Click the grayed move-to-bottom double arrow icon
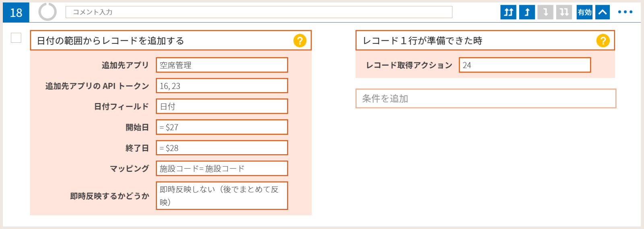The width and height of the screenshot is (644, 229). click(564, 12)
